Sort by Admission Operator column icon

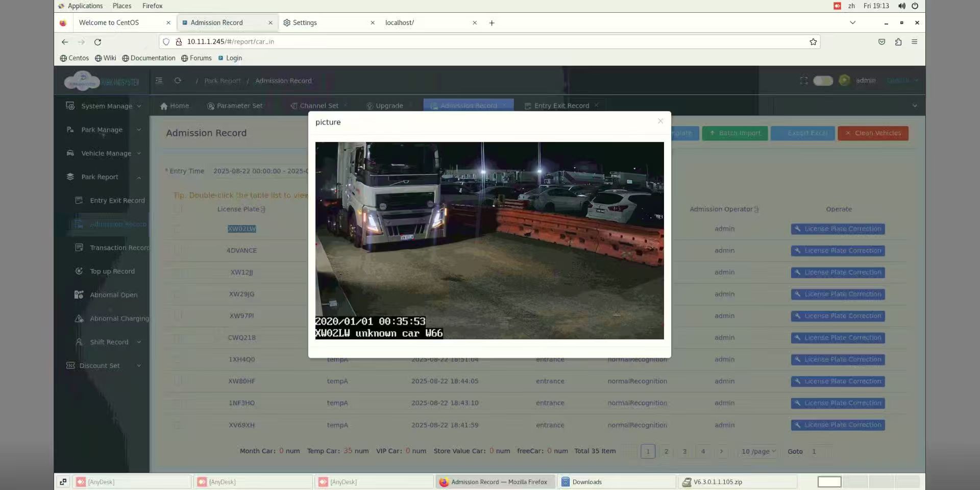click(756, 209)
